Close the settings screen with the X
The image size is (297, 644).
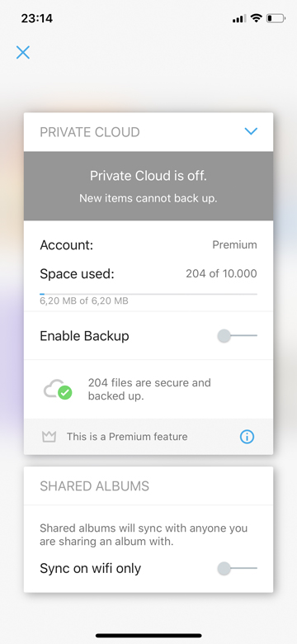(x=23, y=52)
